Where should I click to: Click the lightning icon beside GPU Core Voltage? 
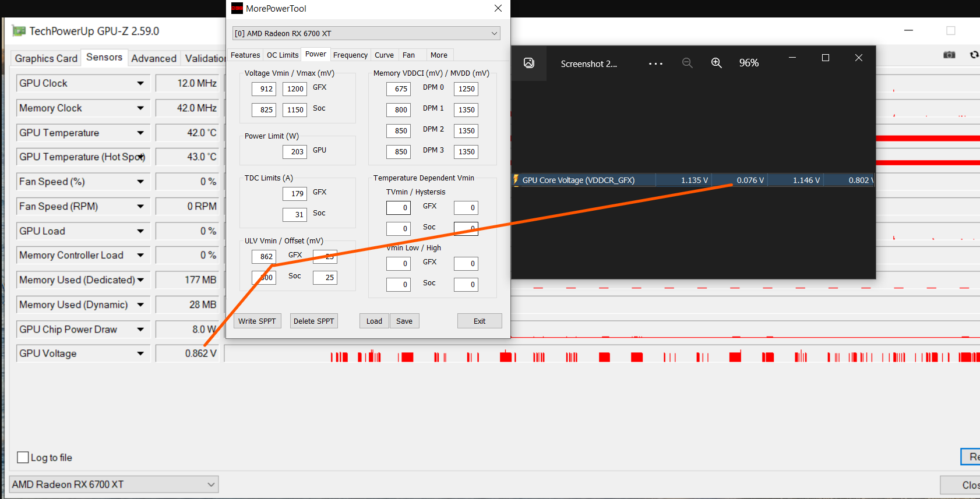pos(516,180)
